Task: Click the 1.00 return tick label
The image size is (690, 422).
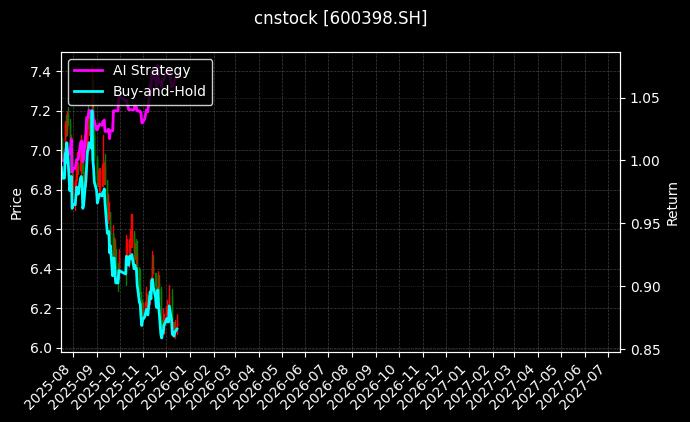Action: pyautogui.click(x=645, y=161)
